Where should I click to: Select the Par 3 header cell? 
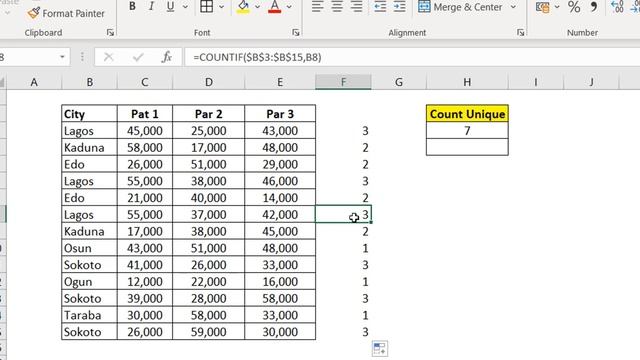[x=280, y=114]
